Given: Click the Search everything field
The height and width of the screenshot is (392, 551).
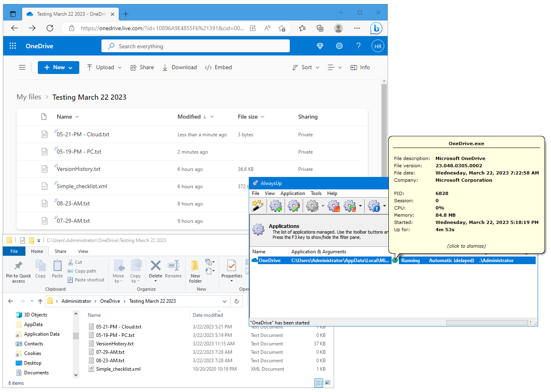Looking at the screenshot, I should pos(196,46).
